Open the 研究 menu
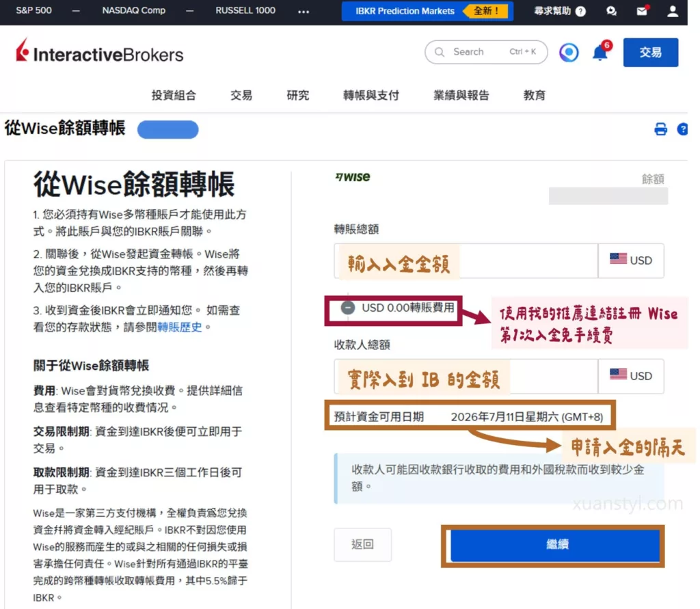The height and width of the screenshot is (609, 700). coord(298,95)
